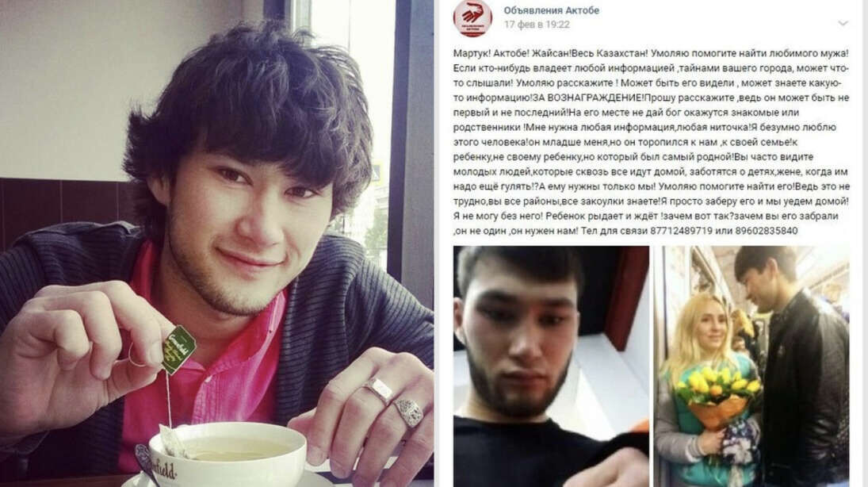Open the bearded man in black shirt photo
868x487 pixels.
551,366
